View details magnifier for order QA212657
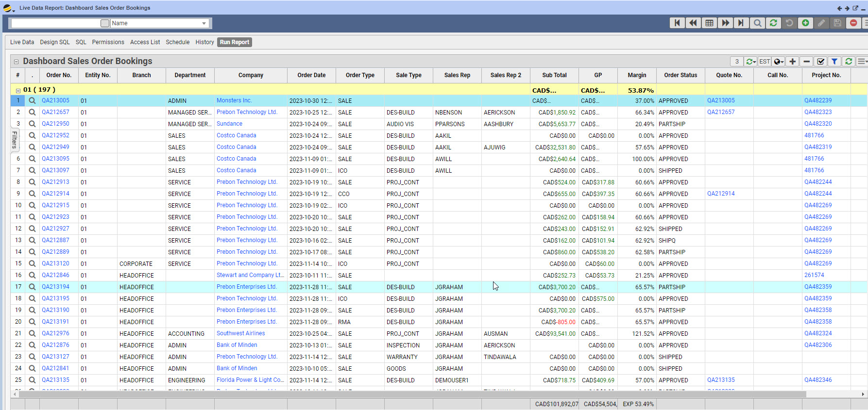868x410 pixels. (32, 112)
